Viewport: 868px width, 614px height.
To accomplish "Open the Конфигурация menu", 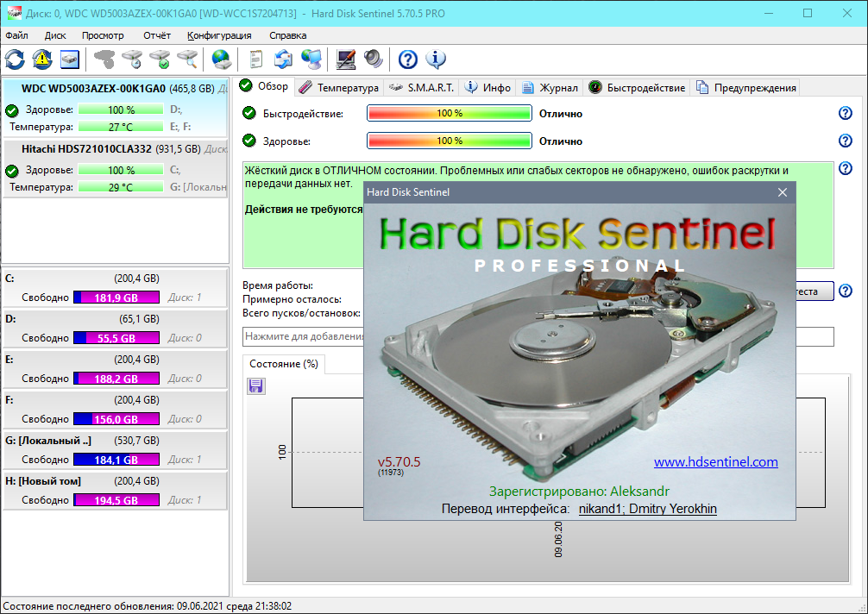I will pos(219,35).
